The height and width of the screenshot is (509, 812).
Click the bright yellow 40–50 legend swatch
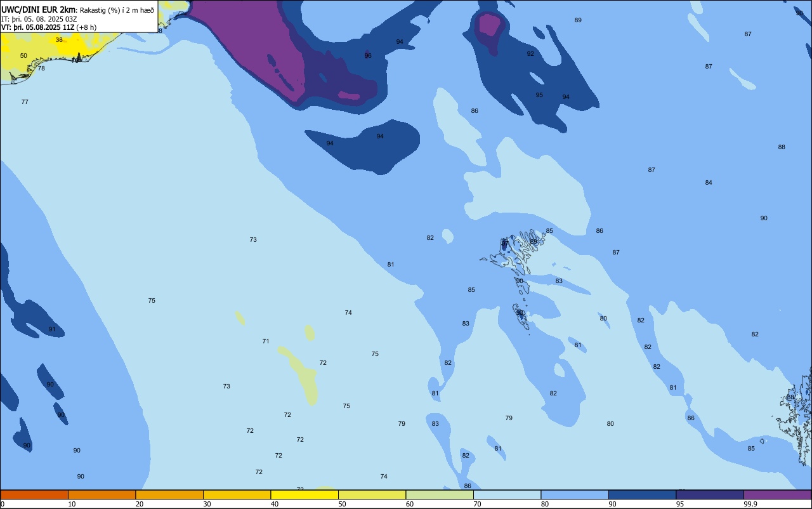(x=304, y=494)
